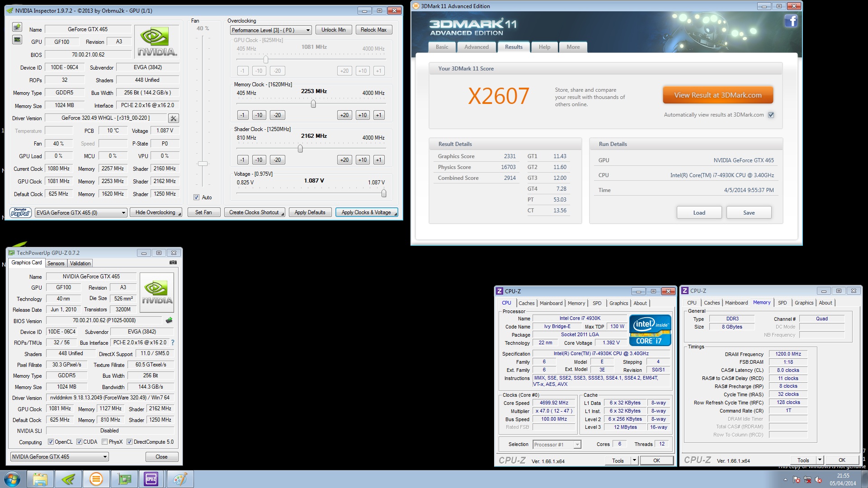Open Windows Explorer from the taskbar
868x488 pixels.
(40, 479)
